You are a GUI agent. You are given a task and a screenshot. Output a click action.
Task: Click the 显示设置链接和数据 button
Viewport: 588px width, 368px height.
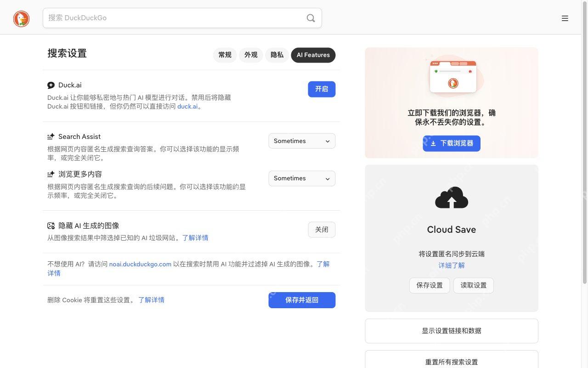tap(452, 331)
